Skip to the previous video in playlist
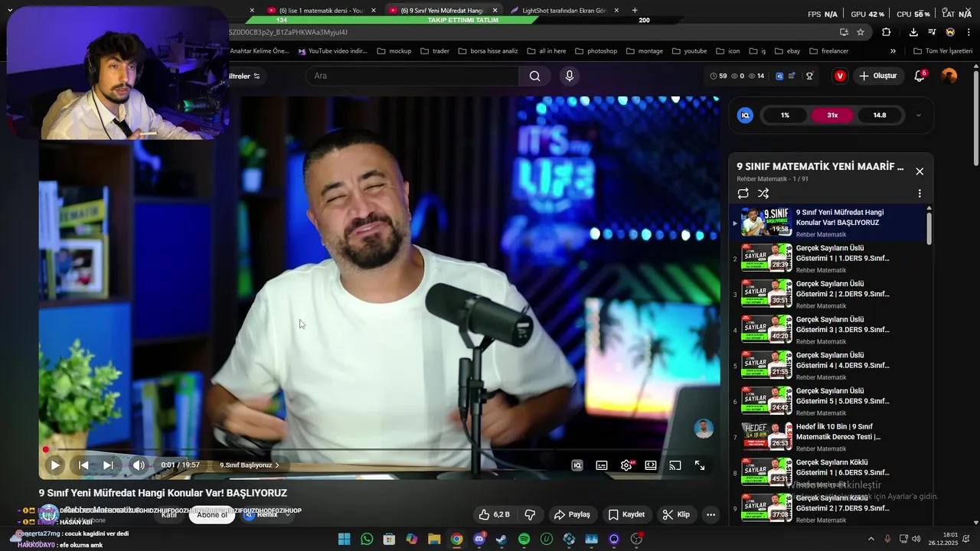Viewport: 980px width, 551px height. coord(83,465)
